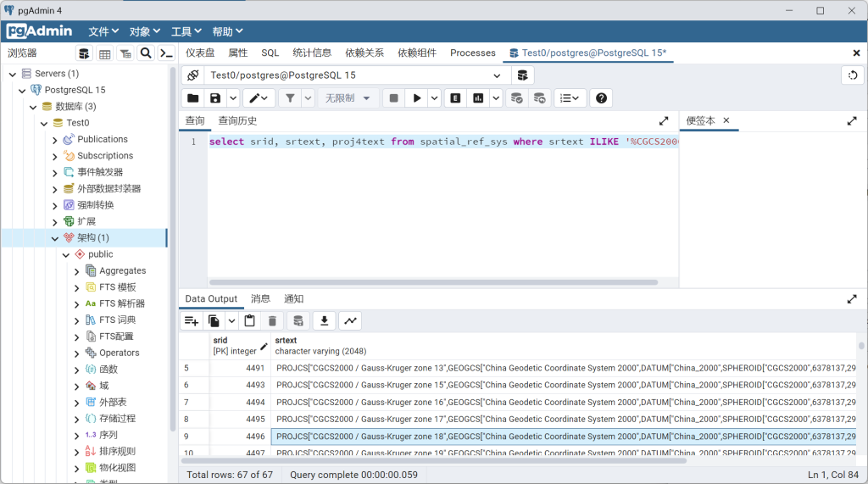Select the Subscriptions tree item
Viewport: 868px width, 484px height.
click(105, 156)
